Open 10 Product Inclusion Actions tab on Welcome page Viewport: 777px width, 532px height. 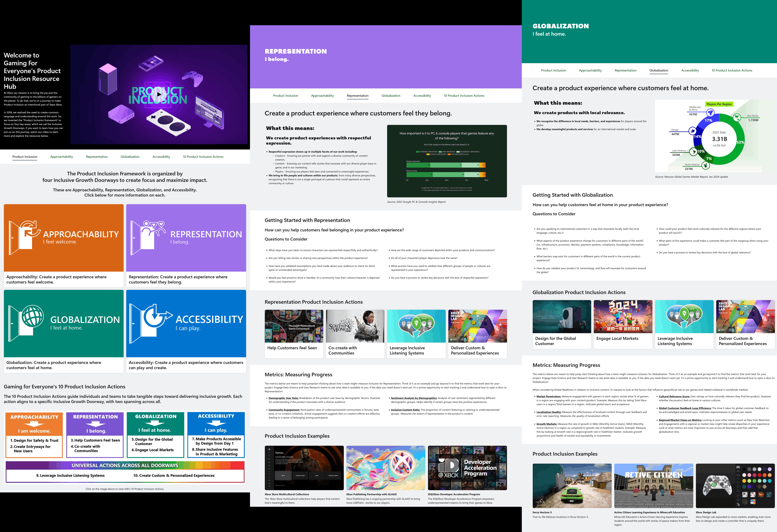203,157
